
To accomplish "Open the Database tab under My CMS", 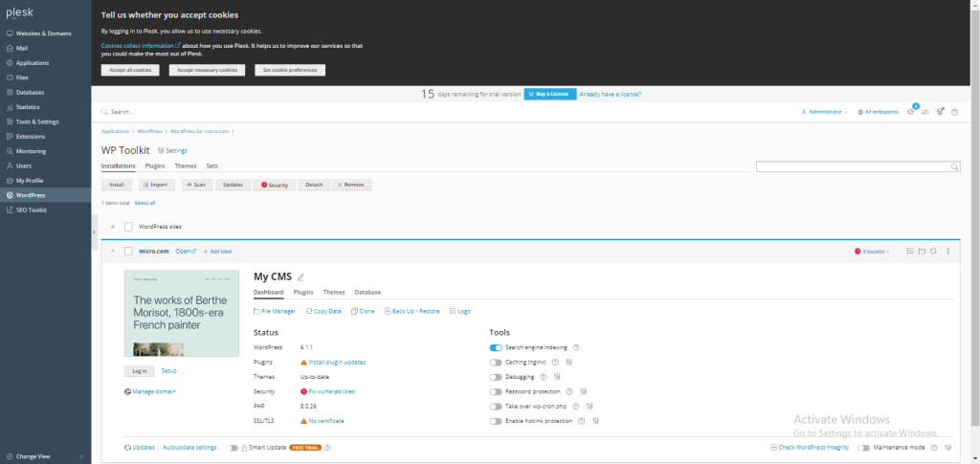I will point(367,292).
